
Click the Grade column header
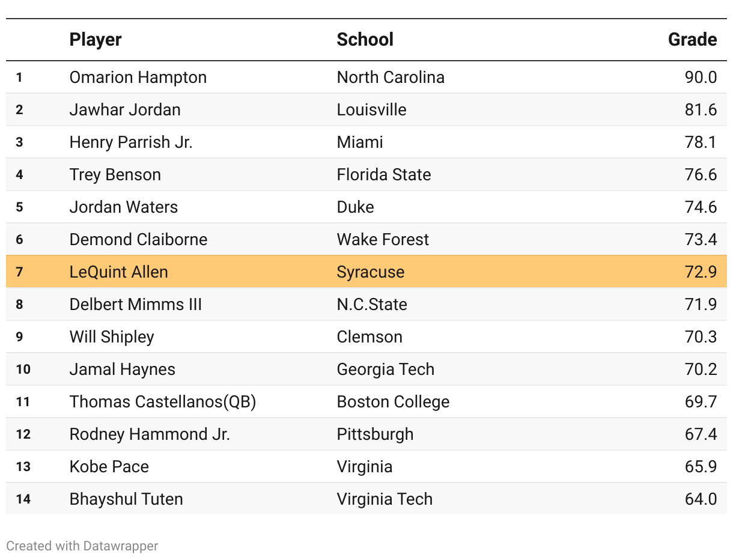[692, 40]
